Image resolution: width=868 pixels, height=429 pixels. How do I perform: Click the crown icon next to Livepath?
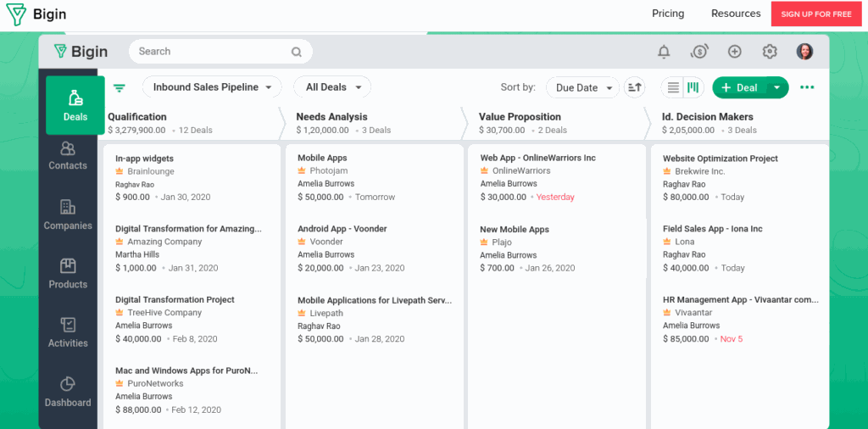tap(302, 313)
